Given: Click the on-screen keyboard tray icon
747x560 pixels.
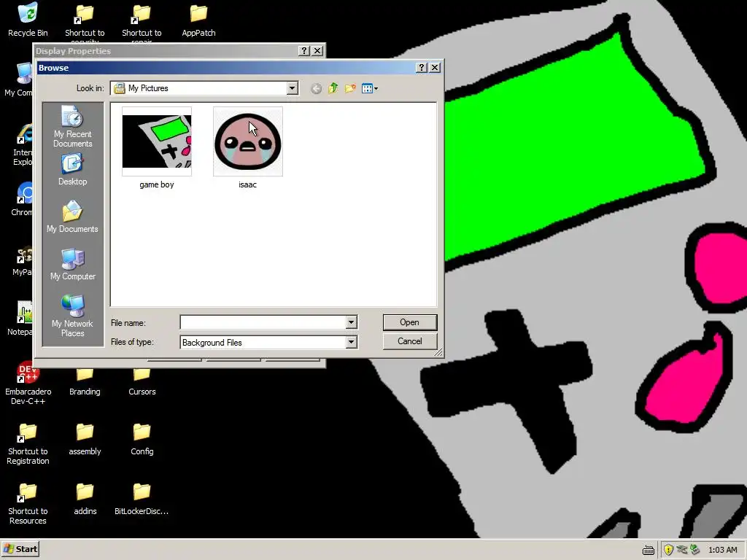Looking at the screenshot, I should (649, 550).
